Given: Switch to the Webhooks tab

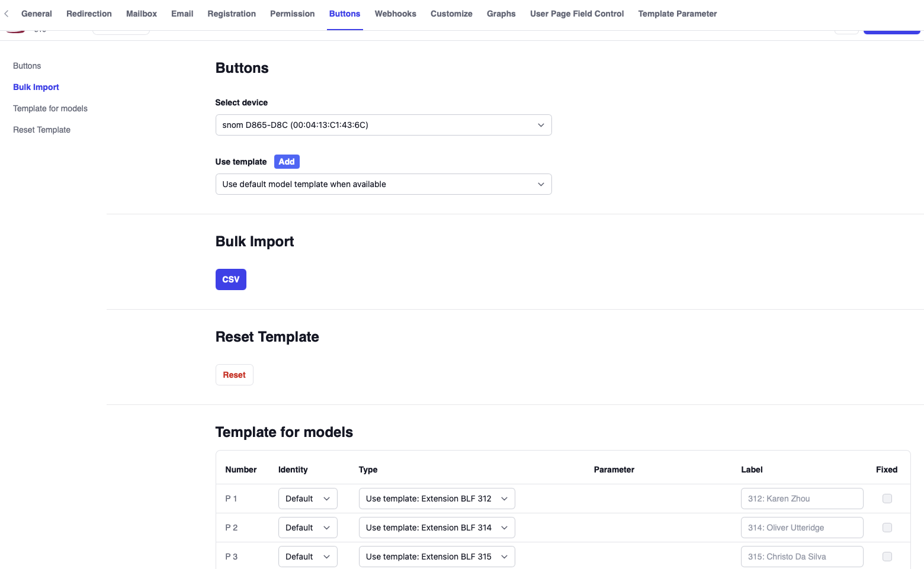Looking at the screenshot, I should tap(395, 14).
